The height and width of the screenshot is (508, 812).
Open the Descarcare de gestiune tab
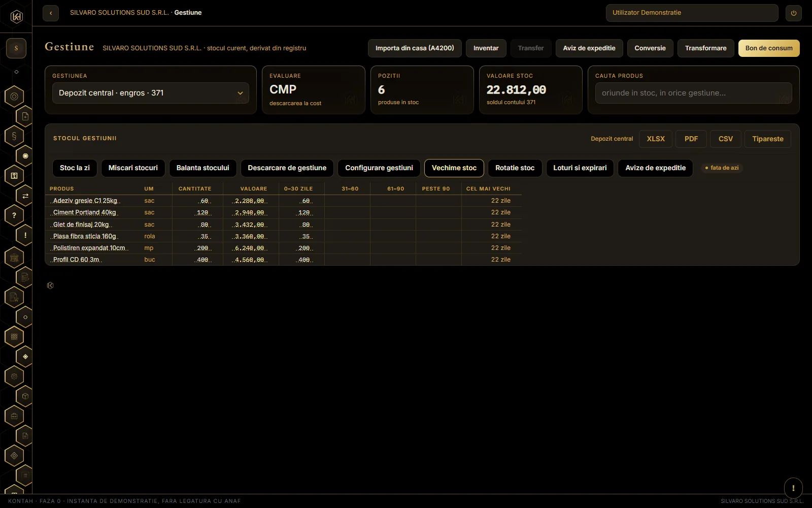click(287, 168)
